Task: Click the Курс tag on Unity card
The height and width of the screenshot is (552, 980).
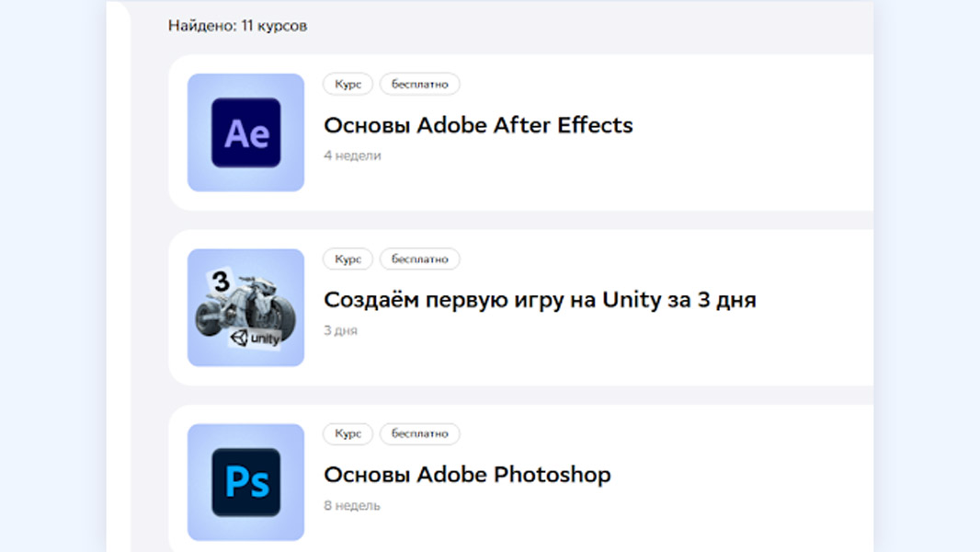Action: point(348,259)
